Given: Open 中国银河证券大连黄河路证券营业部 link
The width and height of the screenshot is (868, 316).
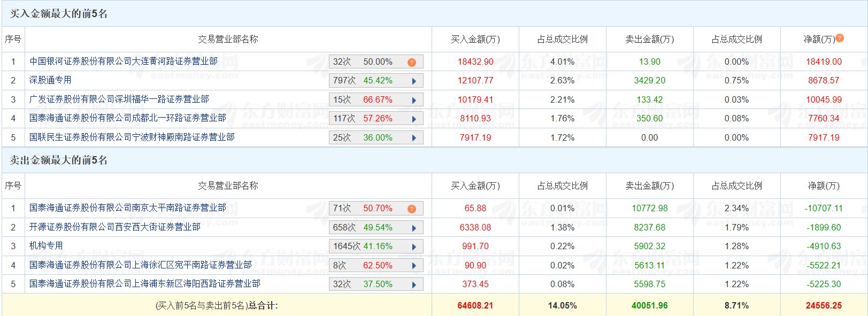Looking at the screenshot, I should tap(124, 61).
